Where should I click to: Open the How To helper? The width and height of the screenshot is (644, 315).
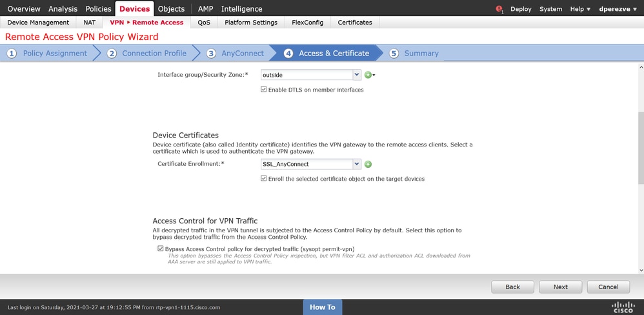323,307
